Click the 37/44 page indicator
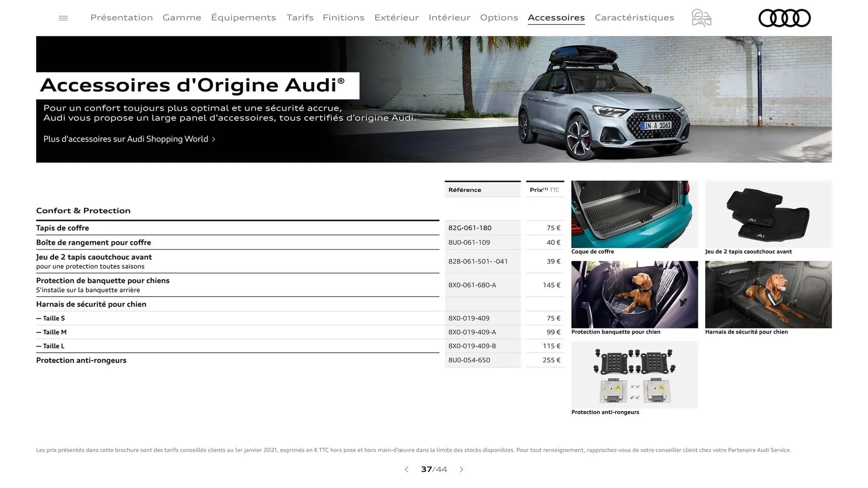The image size is (868, 488). (x=434, y=469)
